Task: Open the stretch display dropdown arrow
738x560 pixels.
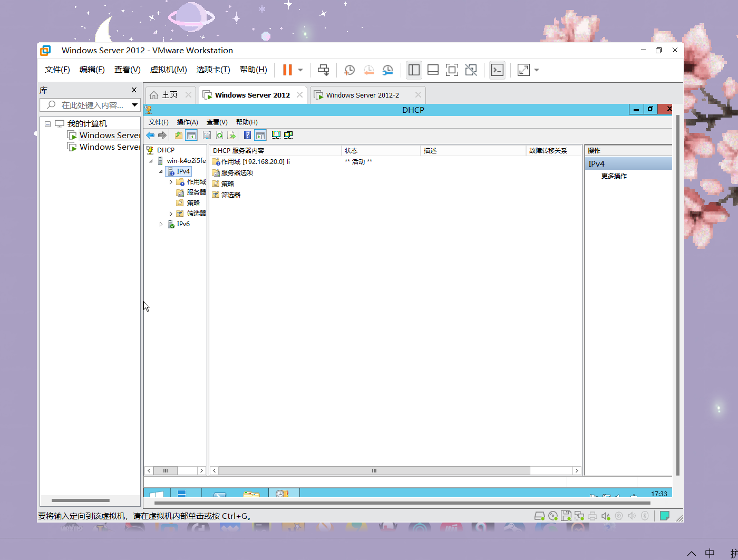Action: (537, 70)
